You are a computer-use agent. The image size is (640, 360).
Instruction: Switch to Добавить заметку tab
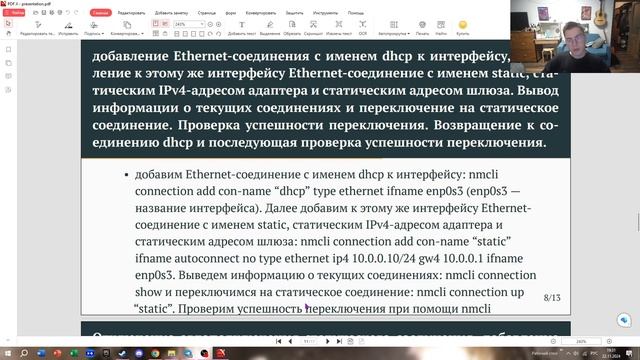click(x=171, y=13)
